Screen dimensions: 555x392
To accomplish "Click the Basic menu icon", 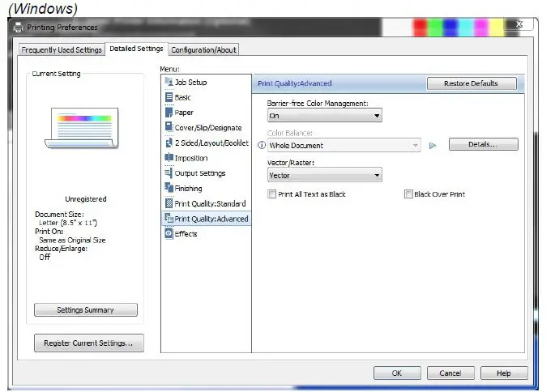I will click(169, 97).
